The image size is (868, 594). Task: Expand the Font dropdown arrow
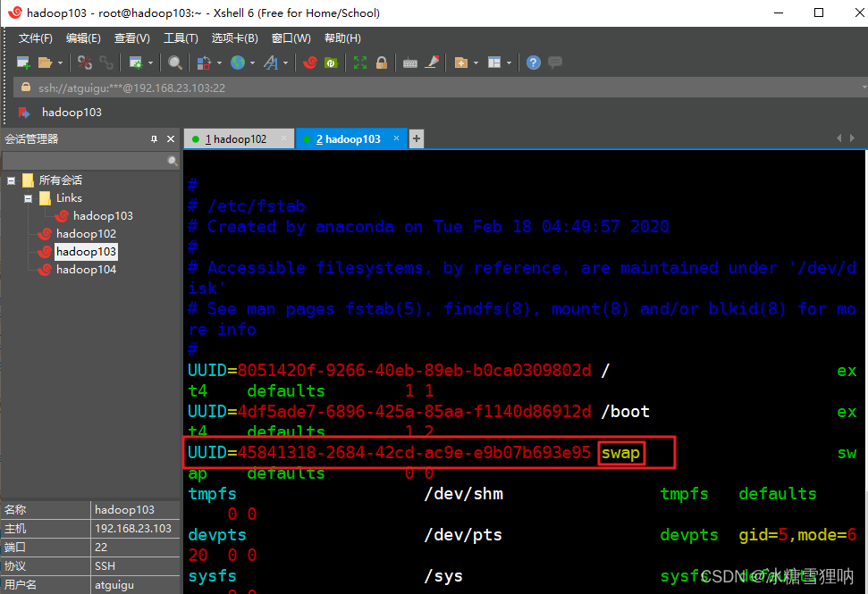pyautogui.click(x=286, y=63)
